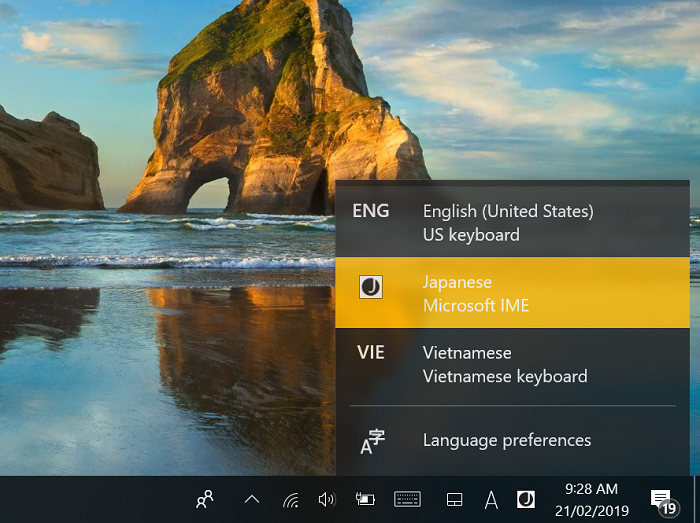Click the ENG abbreviation label
The height and width of the screenshot is (523, 700).
pyautogui.click(x=371, y=211)
